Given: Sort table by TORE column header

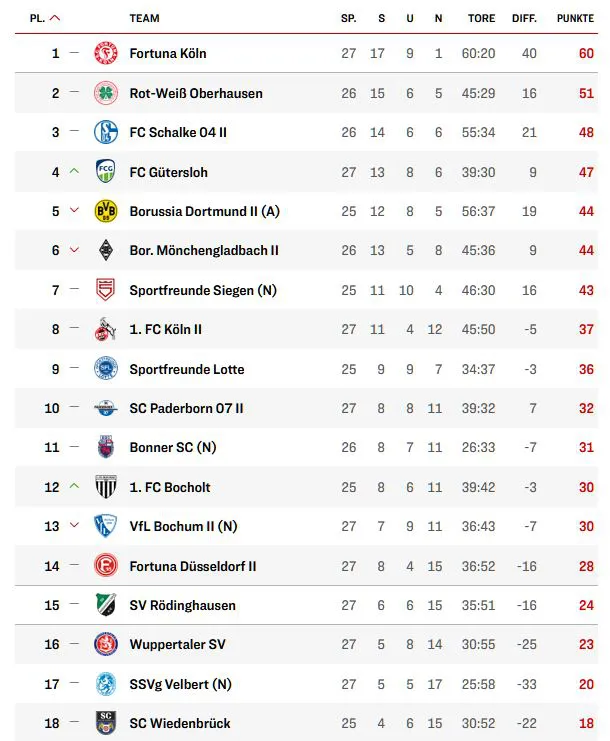Looking at the screenshot, I should tap(481, 18).
